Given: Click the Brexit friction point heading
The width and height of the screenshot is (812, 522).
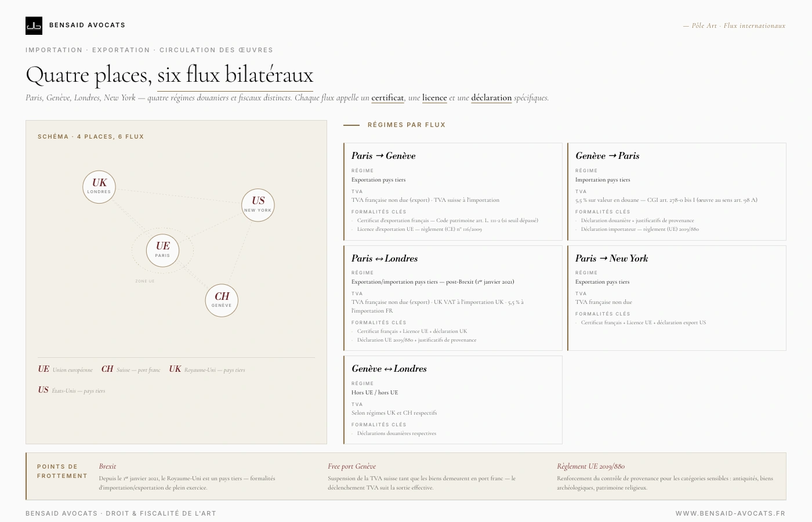Looking at the screenshot, I should tap(107, 466).
